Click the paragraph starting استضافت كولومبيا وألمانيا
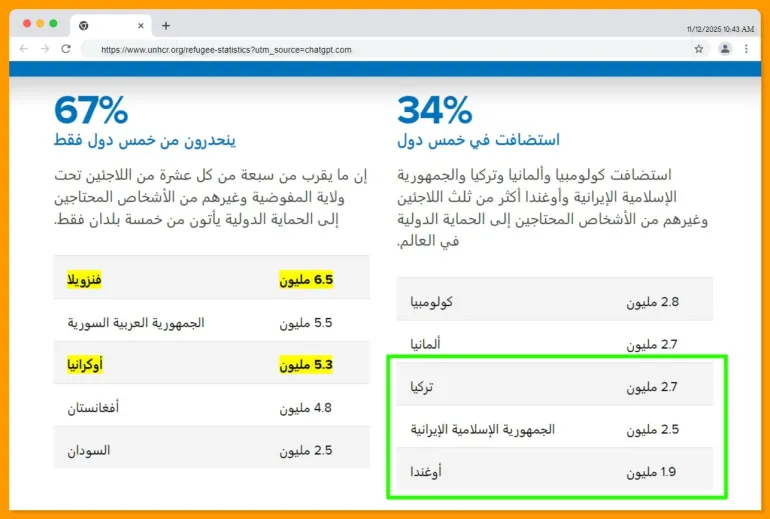The image size is (770, 519). pos(552,208)
